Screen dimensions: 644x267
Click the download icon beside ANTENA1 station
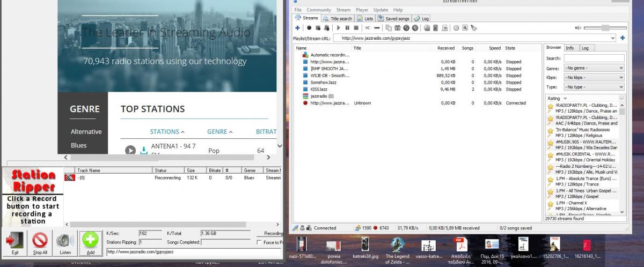point(143,151)
